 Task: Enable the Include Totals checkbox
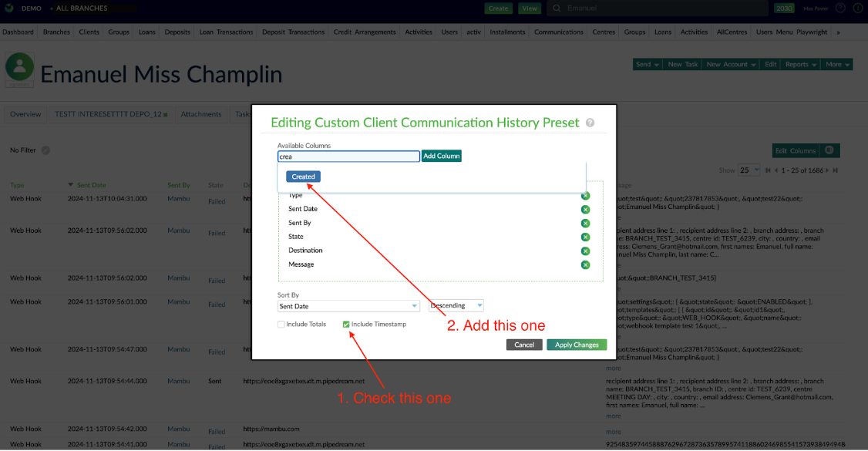281,325
